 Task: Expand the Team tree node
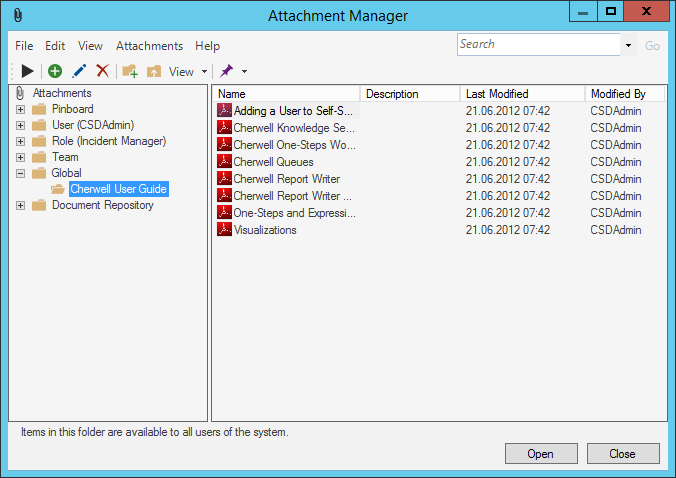20,157
